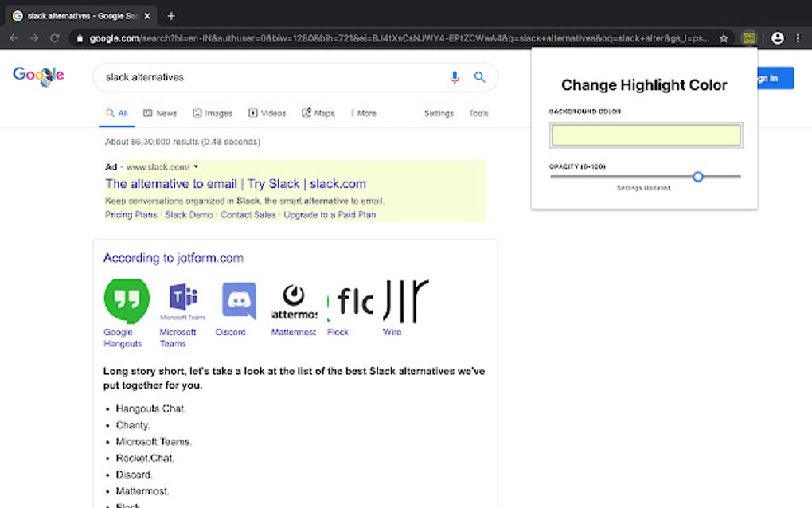Open the More search categories dropdown
Screen dimensions: 812x508
pyautogui.click(x=363, y=113)
